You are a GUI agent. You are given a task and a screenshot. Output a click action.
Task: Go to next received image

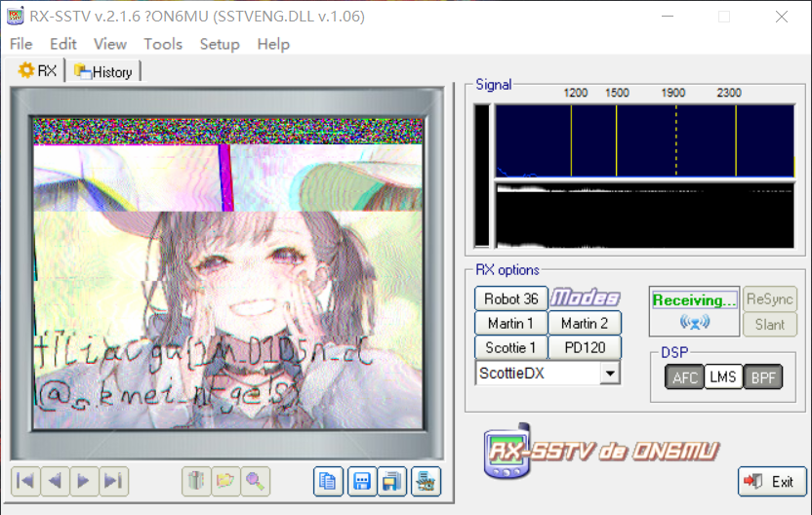click(x=84, y=481)
